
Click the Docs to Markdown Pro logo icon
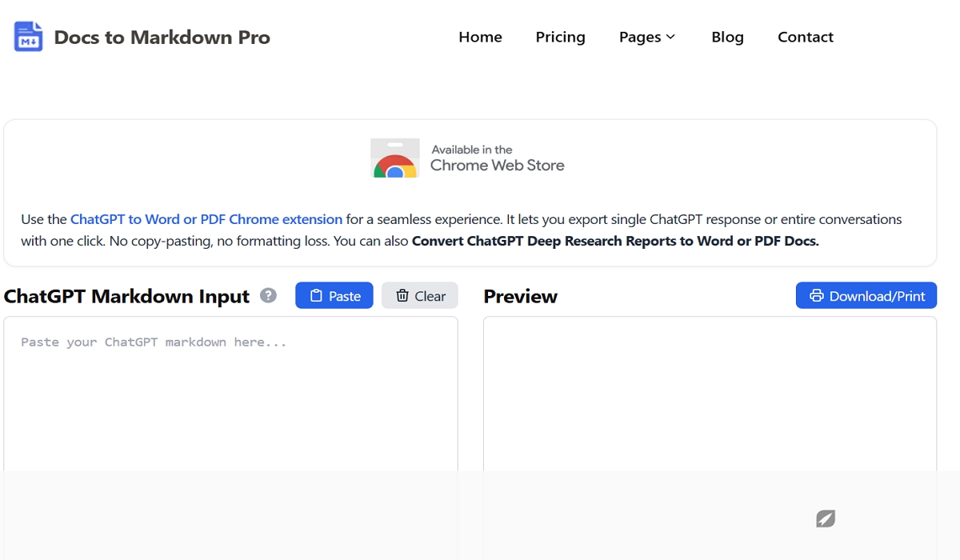click(x=28, y=37)
